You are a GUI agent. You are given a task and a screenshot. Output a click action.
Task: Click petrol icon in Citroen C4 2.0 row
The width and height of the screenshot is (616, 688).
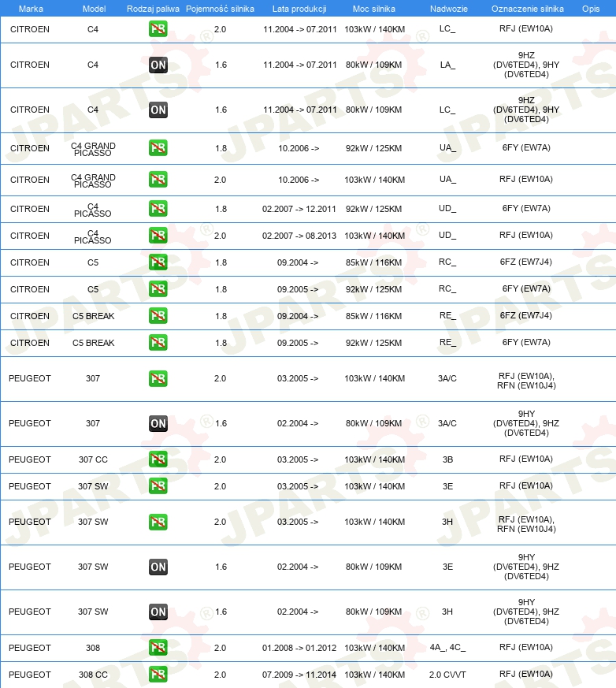coord(158,29)
